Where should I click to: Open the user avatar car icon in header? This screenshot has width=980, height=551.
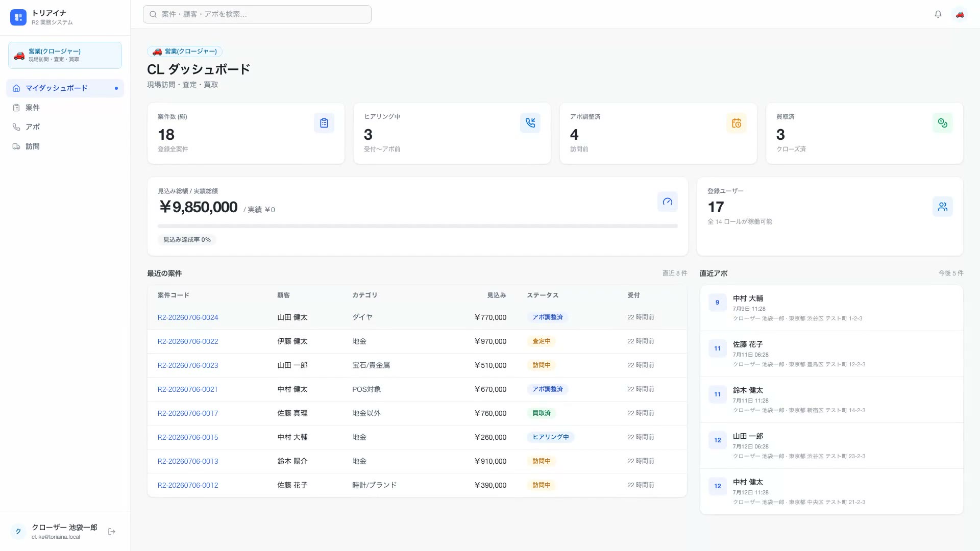tap(960, 14)
